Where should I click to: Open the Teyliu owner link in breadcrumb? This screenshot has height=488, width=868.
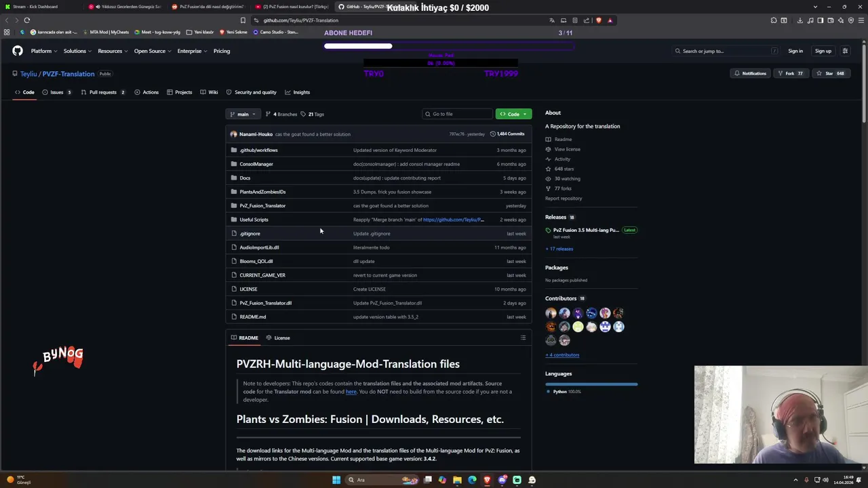(28, 74)
